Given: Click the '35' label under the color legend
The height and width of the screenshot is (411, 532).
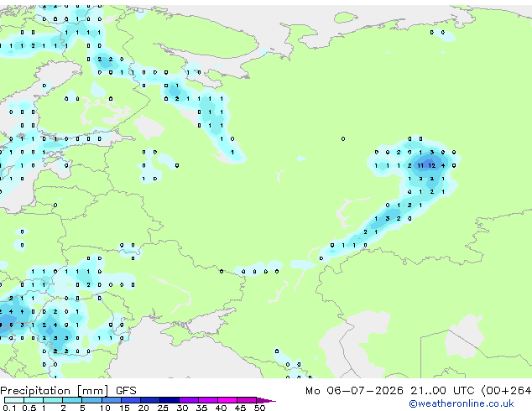Looking at the screenshot, I should 201,408.
